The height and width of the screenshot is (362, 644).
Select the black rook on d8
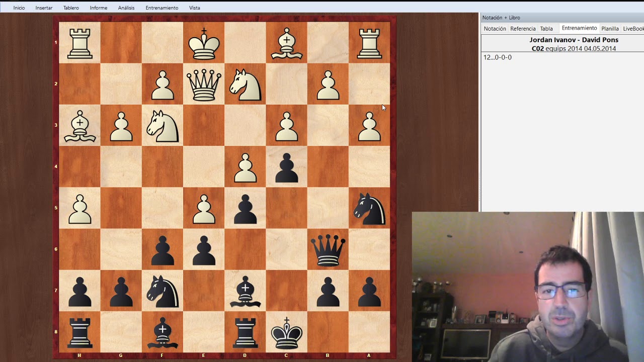(245, 333)
